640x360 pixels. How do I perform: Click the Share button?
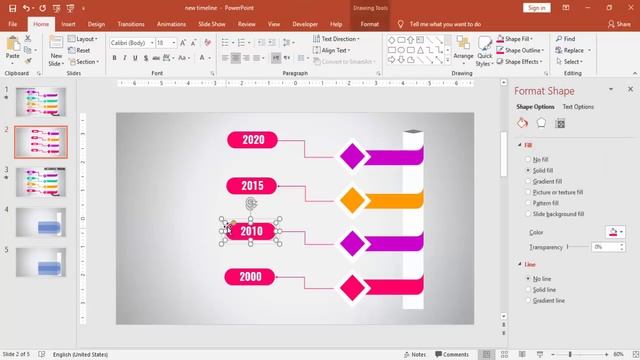pyautogui.click(x=619, y=24)
